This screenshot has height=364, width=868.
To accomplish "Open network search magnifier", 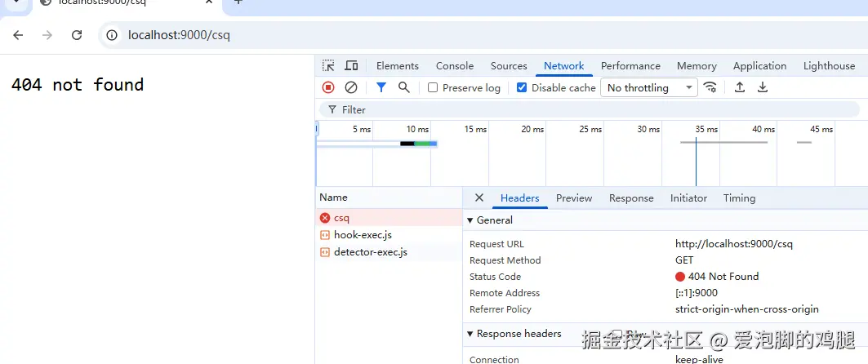I will pyautogui.click(x=404, y=87).
